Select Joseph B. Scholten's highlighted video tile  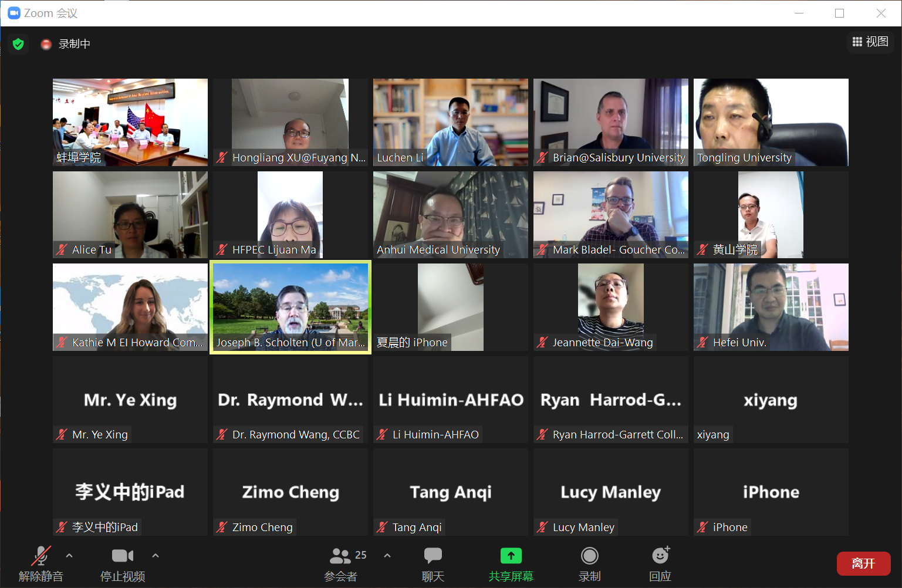pos(290,307)
